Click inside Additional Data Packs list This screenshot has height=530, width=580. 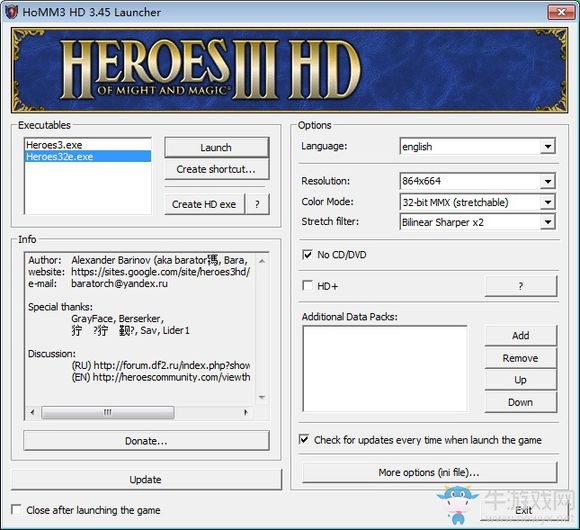[x=385, y=368]
